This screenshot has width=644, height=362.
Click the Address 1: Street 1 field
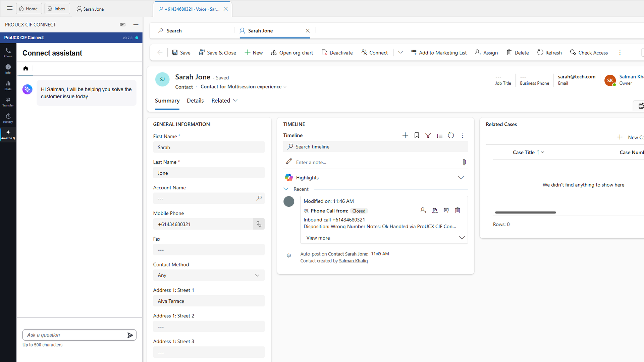pos(209,301)
